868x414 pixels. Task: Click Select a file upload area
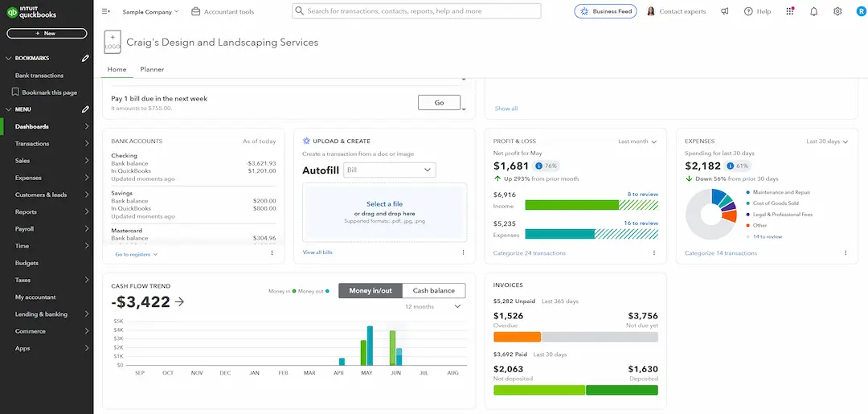click(x=384, y=212)
